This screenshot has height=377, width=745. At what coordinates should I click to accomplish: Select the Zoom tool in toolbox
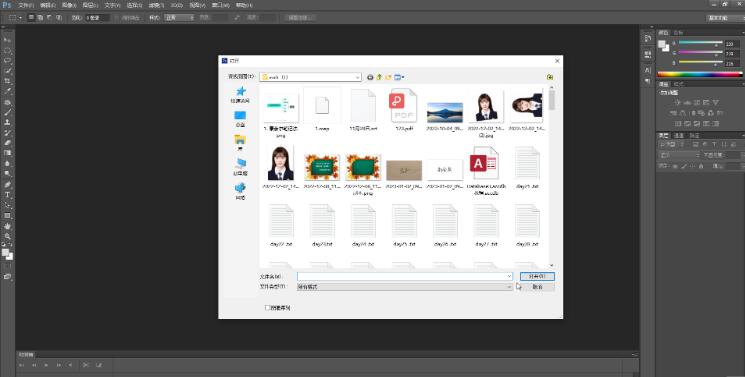coord(8,236)
